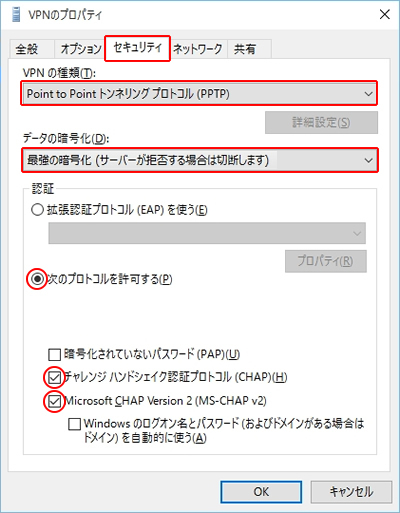The height and width of the screenshot is (513, 400).
Task: Check Windowsのログオン名とパスワード auto-use box
Action: tap(74, 424)
